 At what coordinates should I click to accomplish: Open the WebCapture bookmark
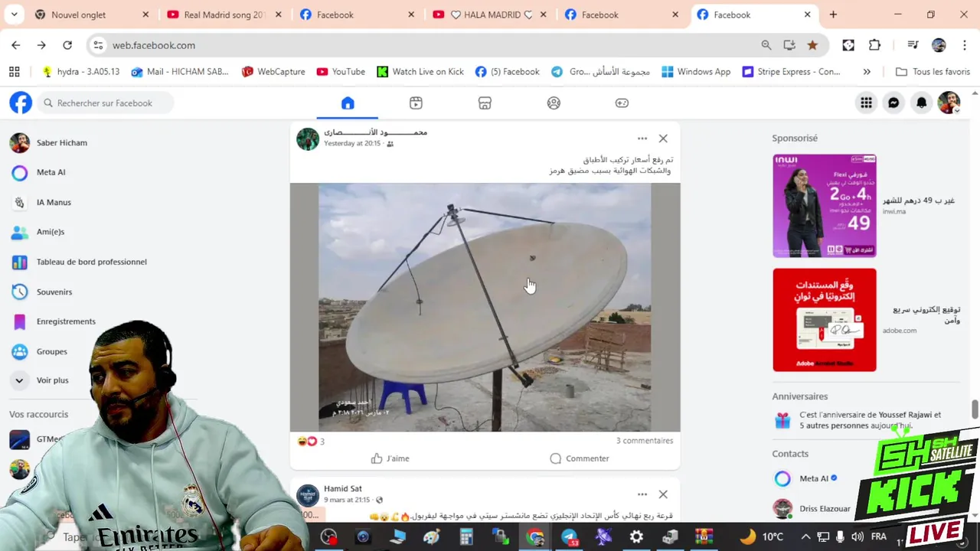coord(273,71)
